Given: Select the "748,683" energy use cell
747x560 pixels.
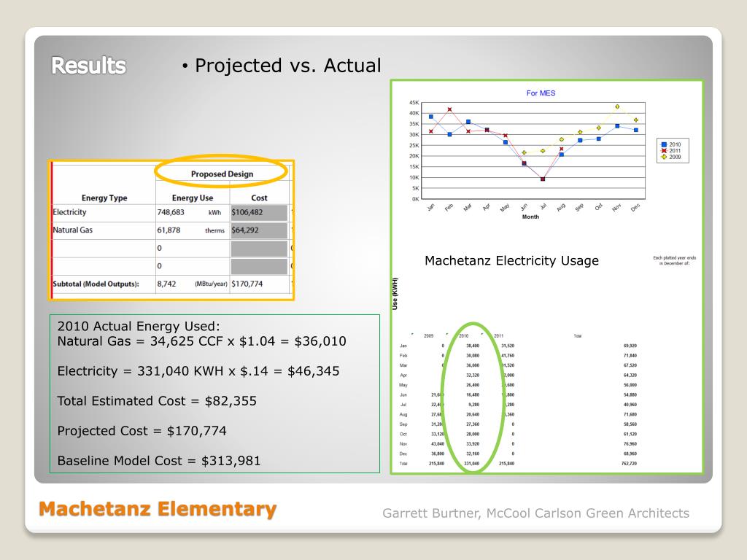Looking at the screenshot, I should 171,212.
